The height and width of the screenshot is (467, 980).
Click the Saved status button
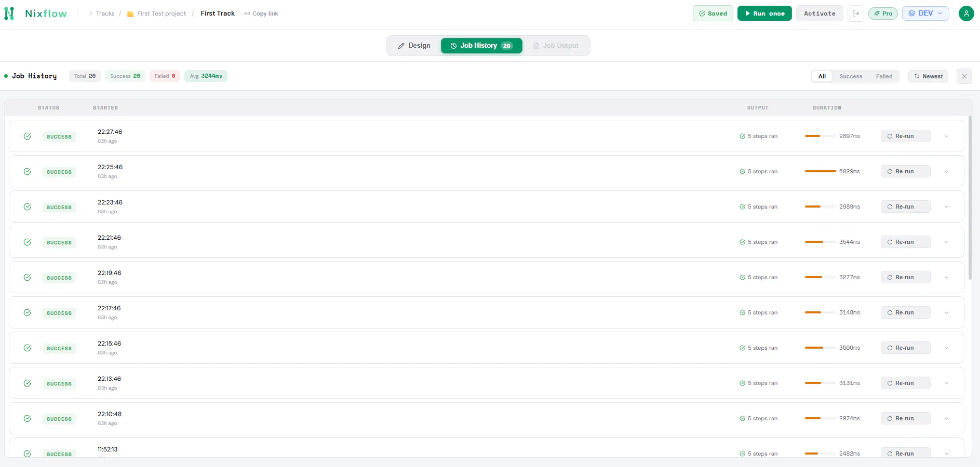713,13
